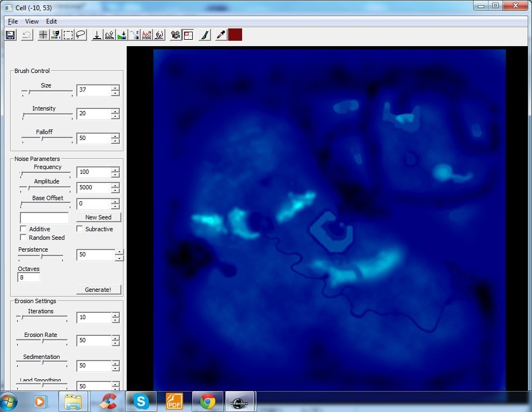Open the File menu

[13, 21]
